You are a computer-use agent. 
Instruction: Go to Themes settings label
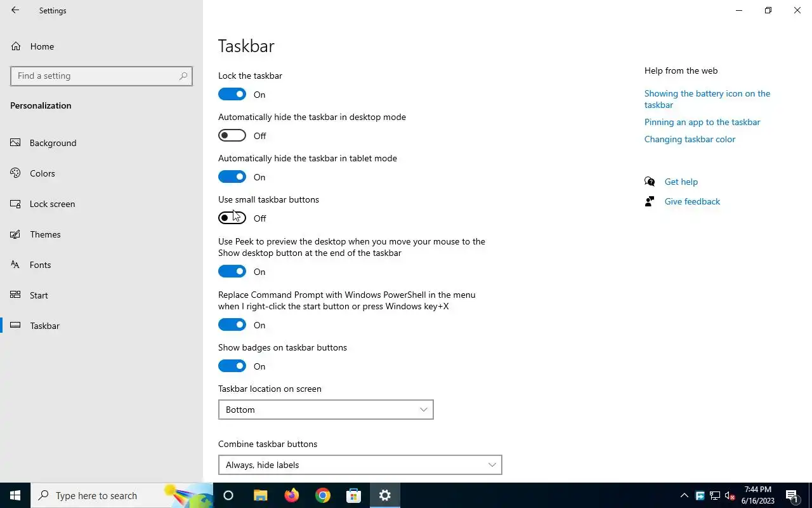click(45, 234)
